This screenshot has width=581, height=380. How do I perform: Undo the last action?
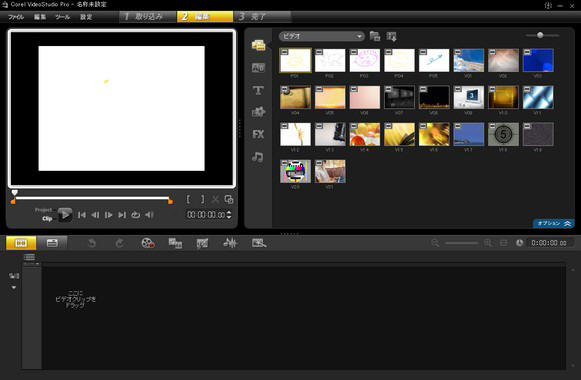click(x=92, y=243)
